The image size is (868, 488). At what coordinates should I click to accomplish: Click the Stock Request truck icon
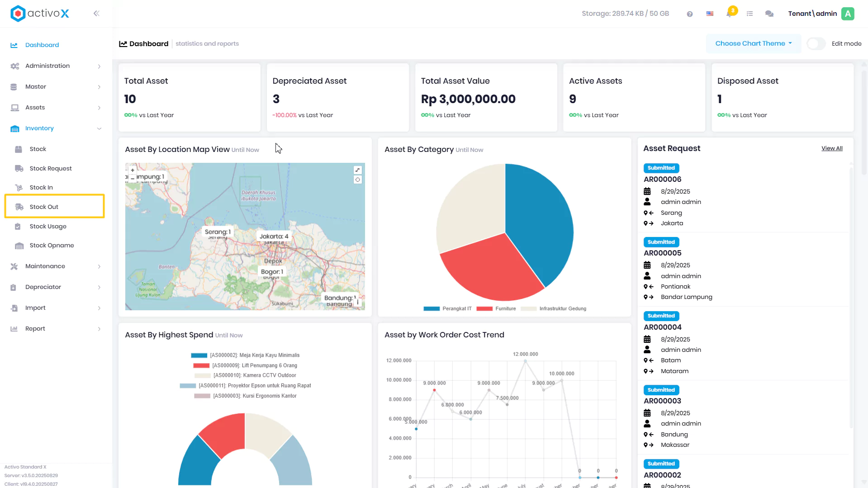tap(19, 169)
